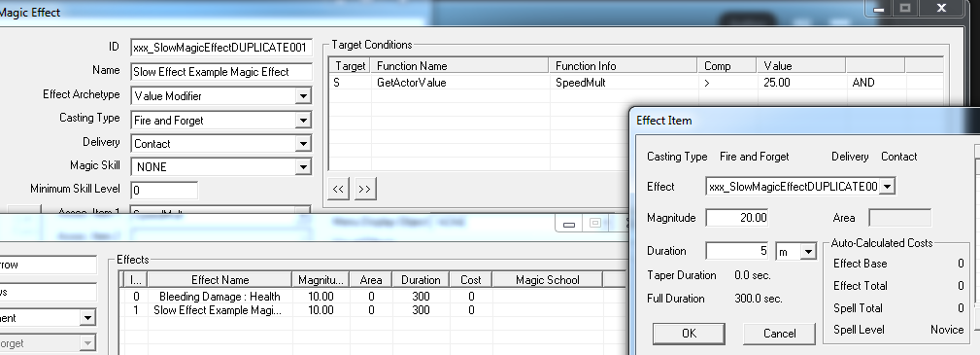Viewport: 980px width, 355px height.
Task: Select the GetActorValue condition row
Action: coord(635,82)
